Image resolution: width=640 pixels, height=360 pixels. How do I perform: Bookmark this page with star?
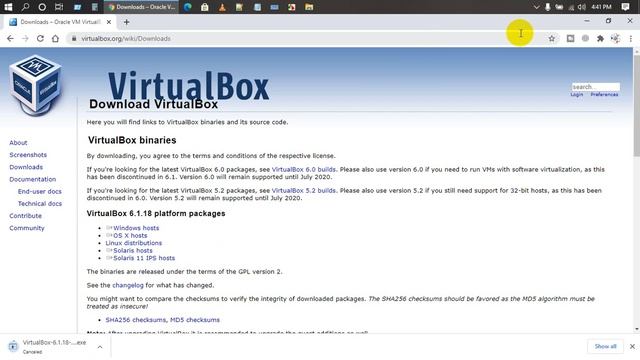(551, 38)
